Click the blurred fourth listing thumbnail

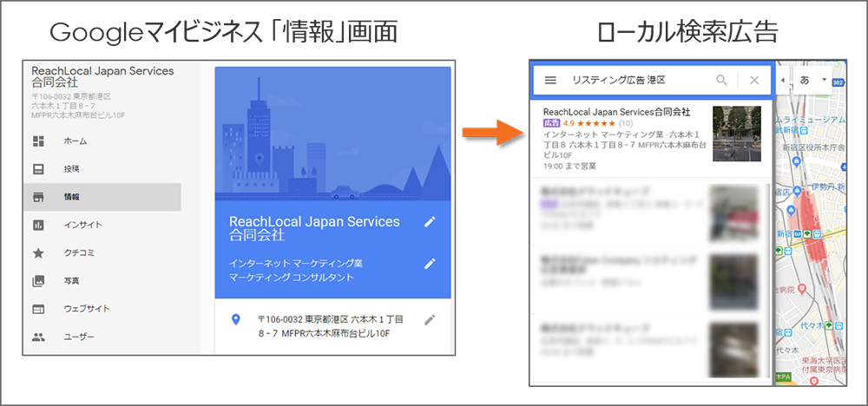[x=734, y=350]
